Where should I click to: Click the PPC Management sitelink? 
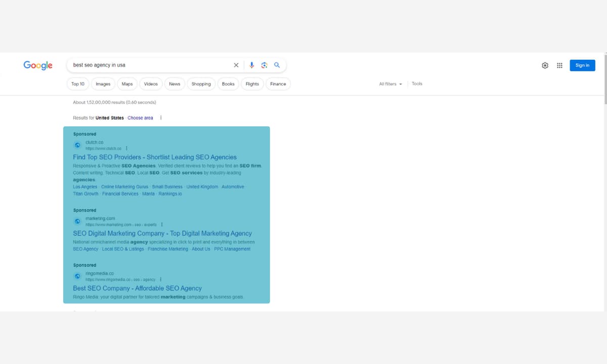[232, 249]
